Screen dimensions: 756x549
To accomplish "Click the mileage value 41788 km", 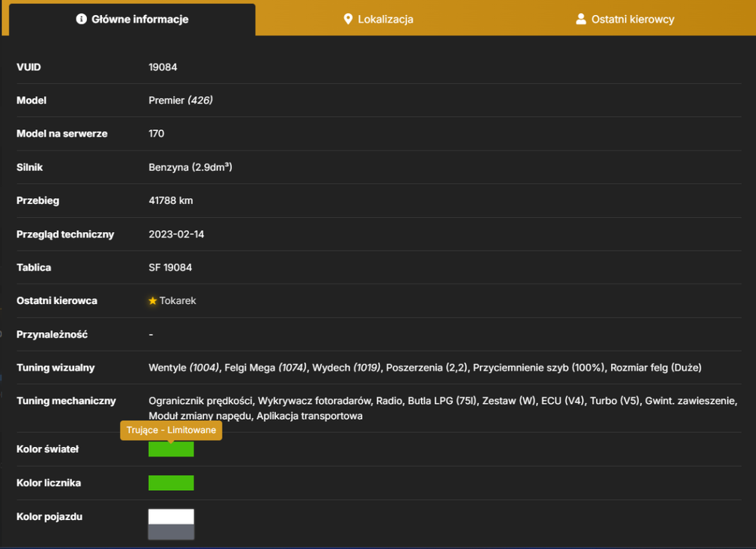I will click(171, 200).
